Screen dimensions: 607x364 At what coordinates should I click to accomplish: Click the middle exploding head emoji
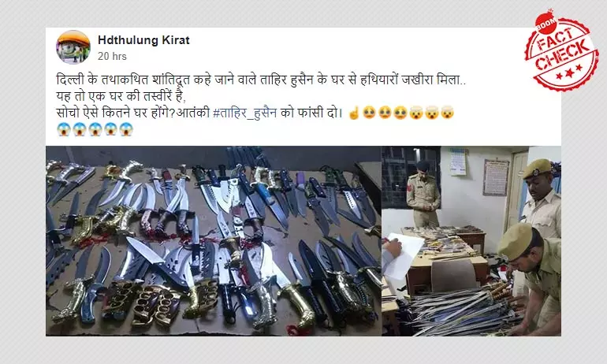click(431, 113)
